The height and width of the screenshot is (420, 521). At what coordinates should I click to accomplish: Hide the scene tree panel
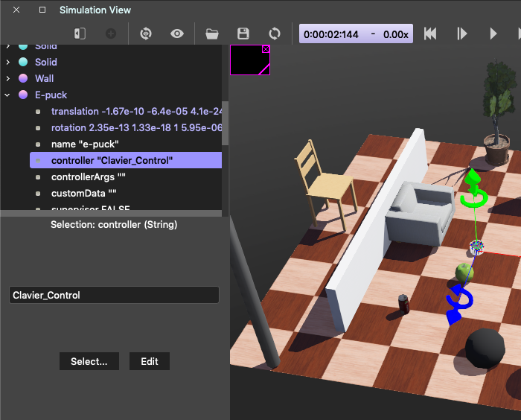click(x=80, y=34)
